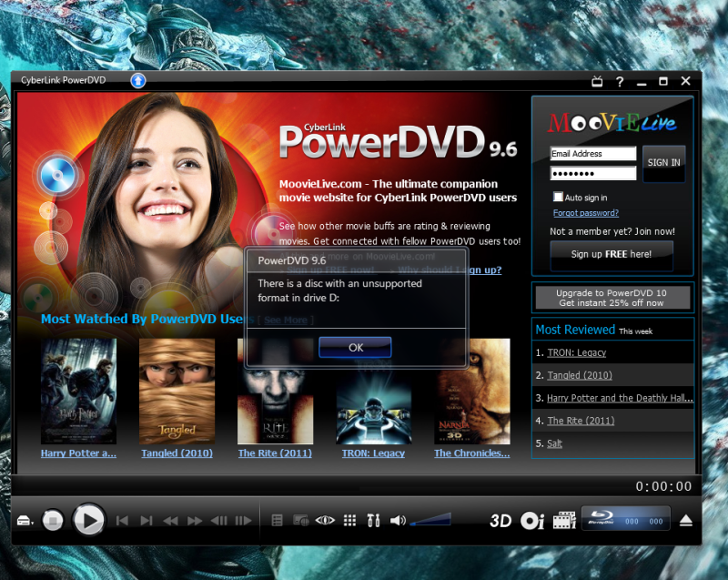Jump to next chapter
This screenshot has width=728, height=580.
tap(147, 521)
